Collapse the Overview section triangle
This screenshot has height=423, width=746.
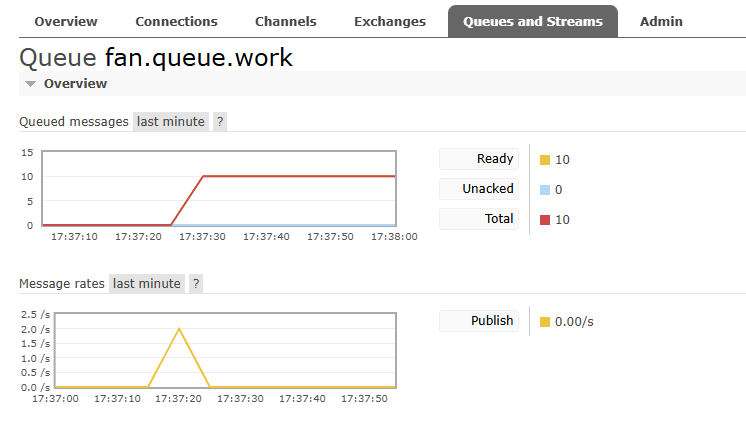click(x=30, y=84)
